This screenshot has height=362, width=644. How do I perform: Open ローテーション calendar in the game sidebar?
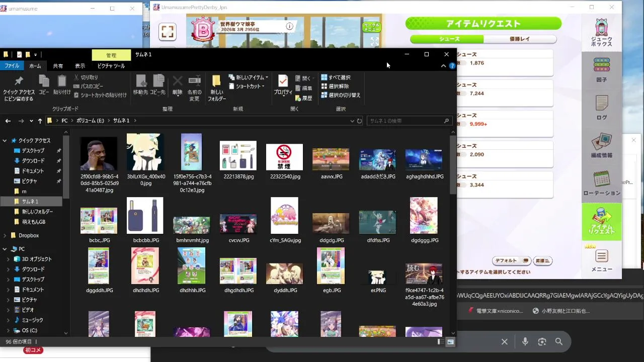click(x=601, y=183)
